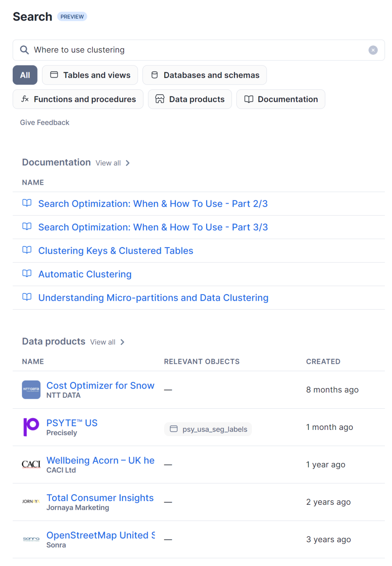Select the All filter tab
The width and height of the screenshot is (392, 566).
tap(25, 75)
